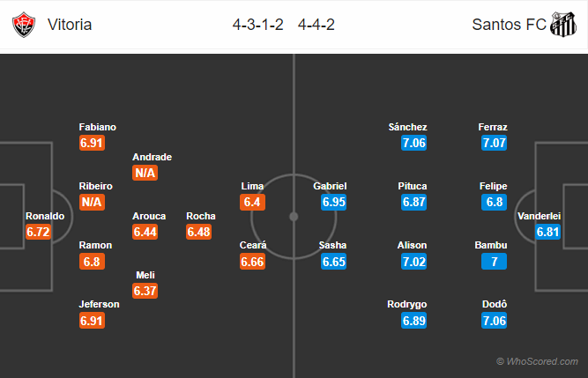588x378 pixels.
Task: Select Sánchez's 7.06 rating badge
Action: pos(413,143)
